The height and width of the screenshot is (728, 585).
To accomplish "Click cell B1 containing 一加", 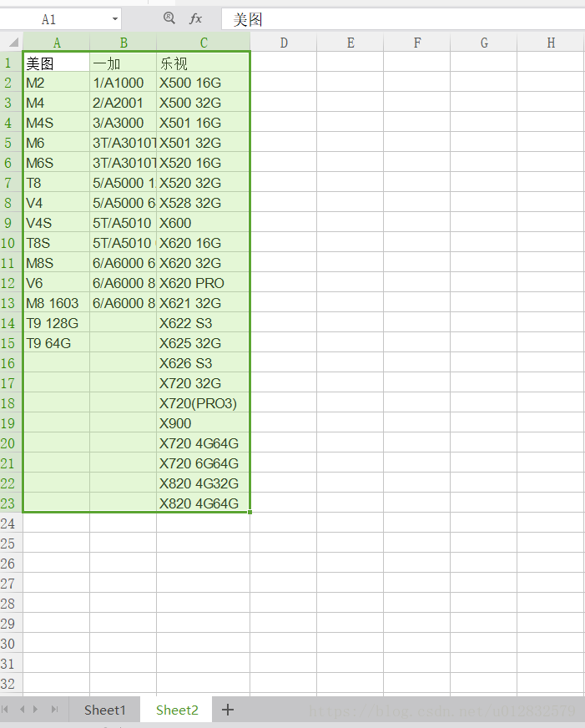I will [x=124, y=63].
